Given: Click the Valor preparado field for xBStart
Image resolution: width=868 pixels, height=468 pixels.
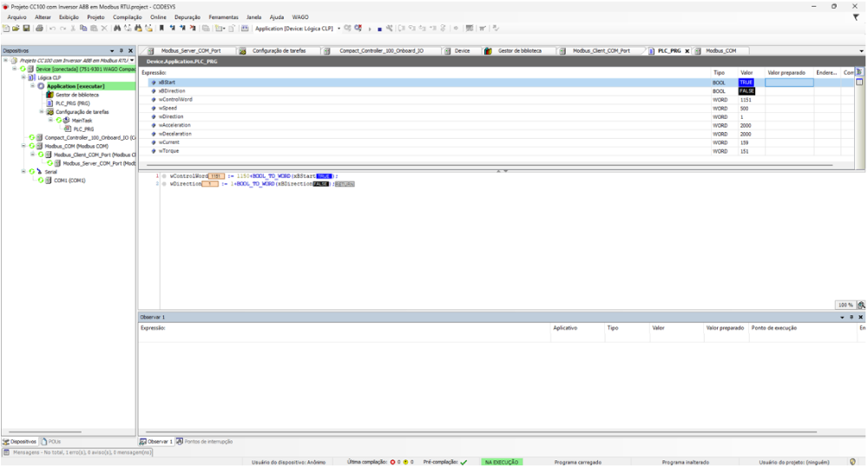Looking at the screenshot, I should point(788,82).
